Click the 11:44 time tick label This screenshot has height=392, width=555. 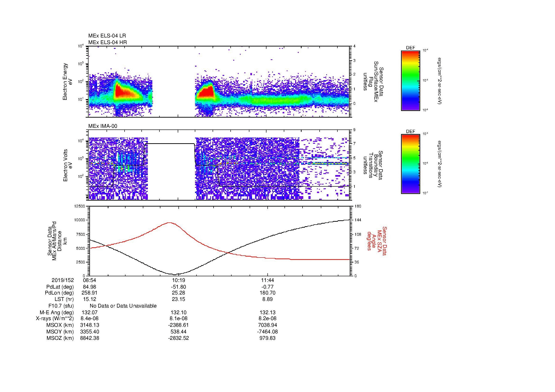(267, 280)
